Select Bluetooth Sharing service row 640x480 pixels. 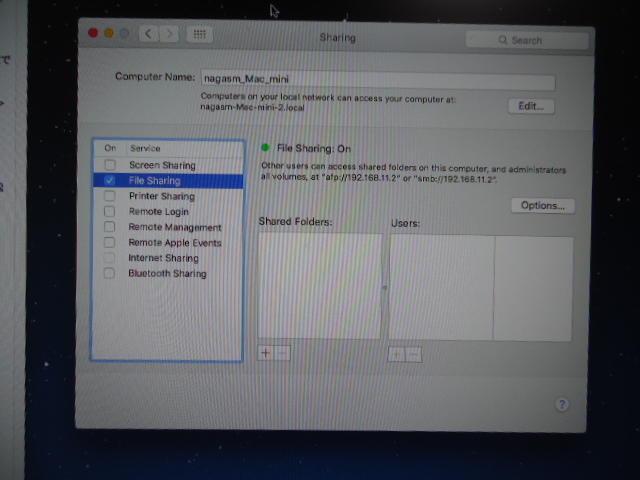coord(168,273)
